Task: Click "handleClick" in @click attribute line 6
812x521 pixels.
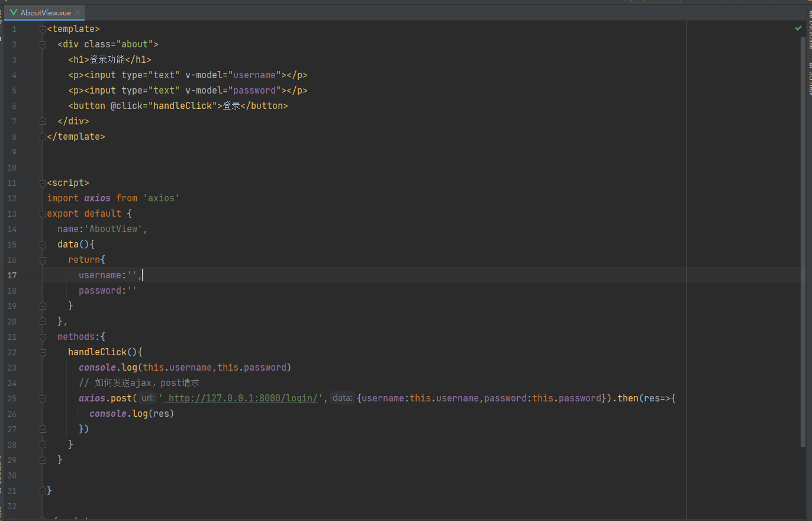Action: pyautogui.click(x=182, y=106)
